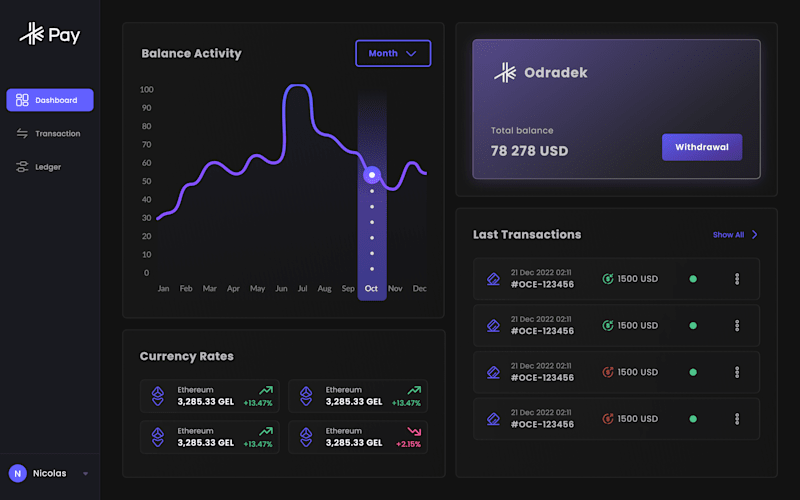This screenshot has width=800, height=500.
Task: Click the fourth transaction's green status dot
Action: point(693,419)
